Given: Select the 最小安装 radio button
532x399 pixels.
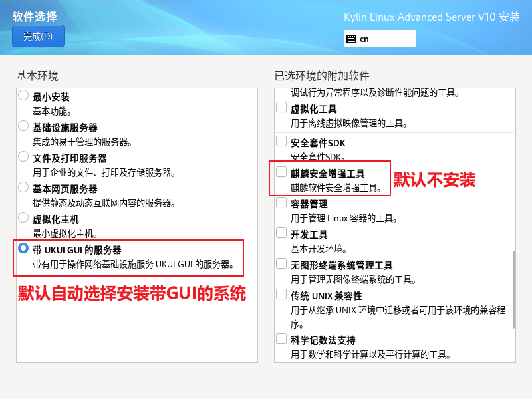Looking at the screenshot, I should 23,96.
